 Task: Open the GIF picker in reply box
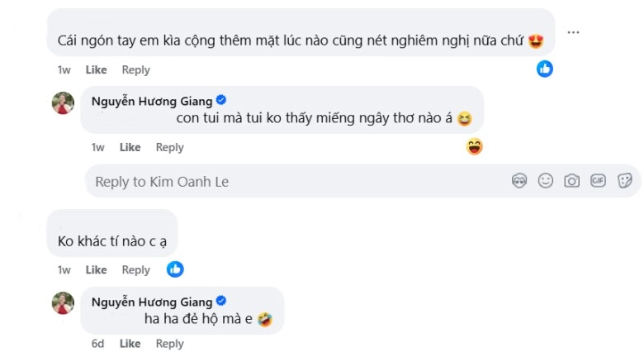coord(598,181)
